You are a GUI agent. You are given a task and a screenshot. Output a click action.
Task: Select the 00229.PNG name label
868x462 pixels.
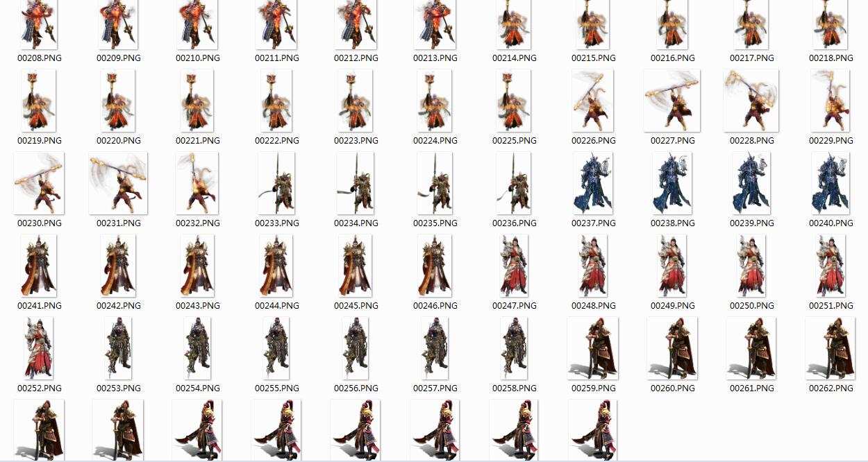831,141
